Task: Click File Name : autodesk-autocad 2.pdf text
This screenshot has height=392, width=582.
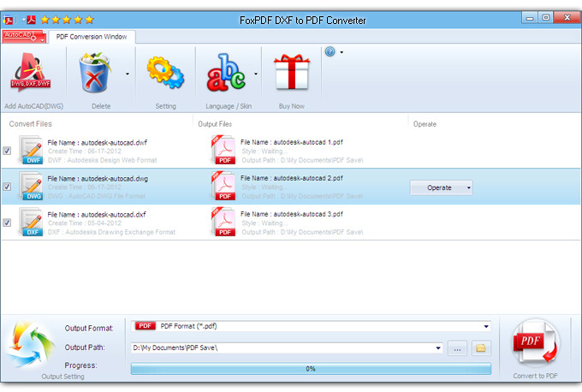Action: [x=292, y=178]
